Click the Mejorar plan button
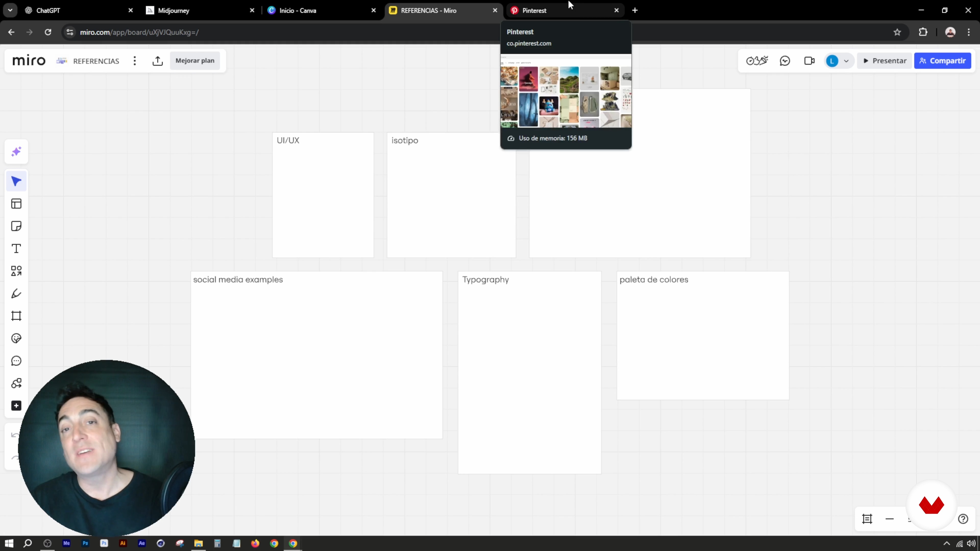 [195, 61]
